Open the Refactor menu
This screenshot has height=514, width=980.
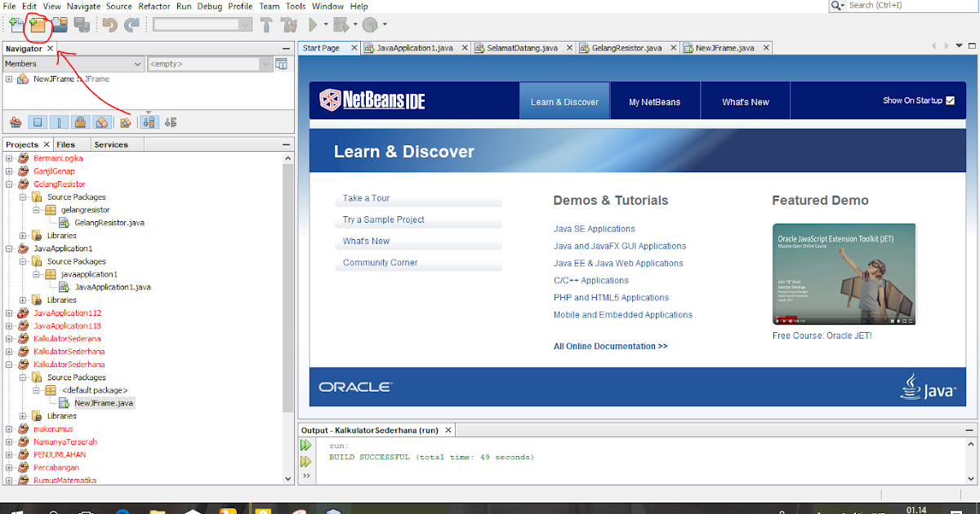154,7
